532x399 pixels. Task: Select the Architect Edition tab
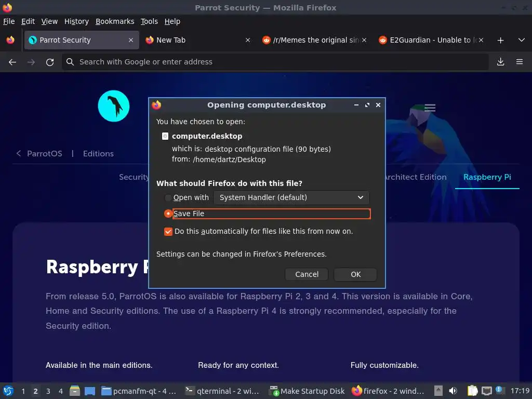pos(416,177)
